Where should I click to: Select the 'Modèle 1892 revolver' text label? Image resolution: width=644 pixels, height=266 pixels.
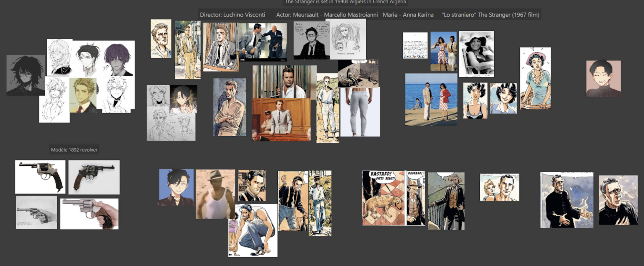tap(74, 150)
